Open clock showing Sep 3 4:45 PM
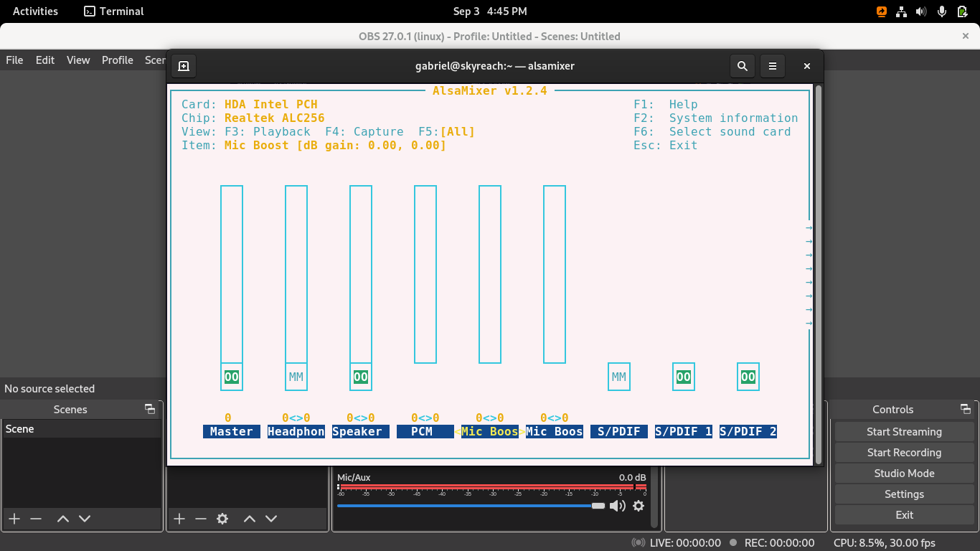This screenshot has height=551, width=980. 490,11
